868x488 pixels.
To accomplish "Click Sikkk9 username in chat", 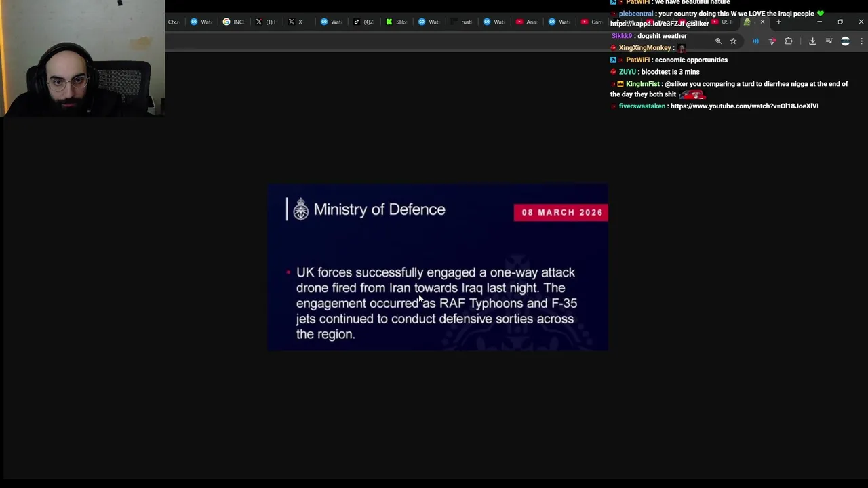I will (622, 36).
